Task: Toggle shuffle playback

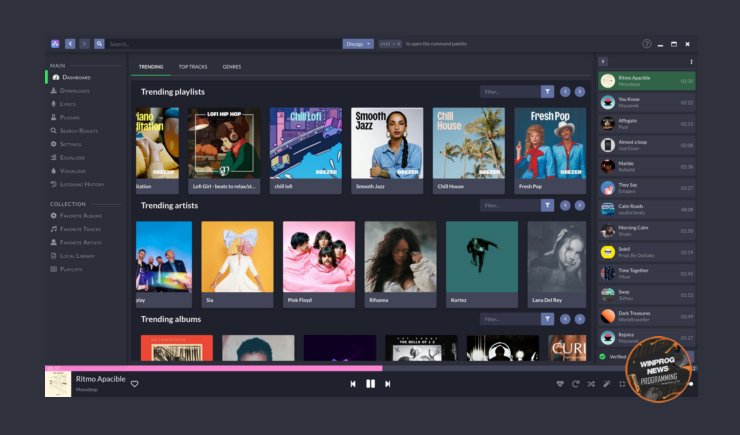Action: point(591,384)
